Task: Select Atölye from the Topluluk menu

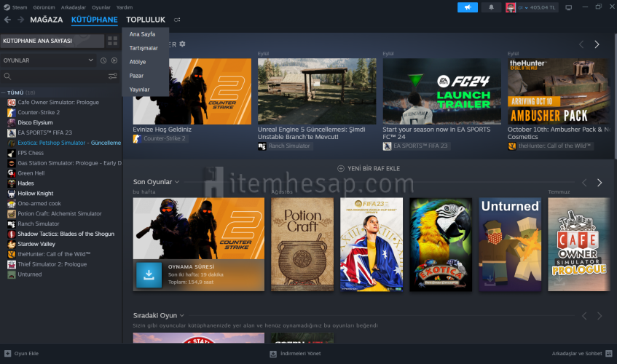Action: tap(138, 62)
